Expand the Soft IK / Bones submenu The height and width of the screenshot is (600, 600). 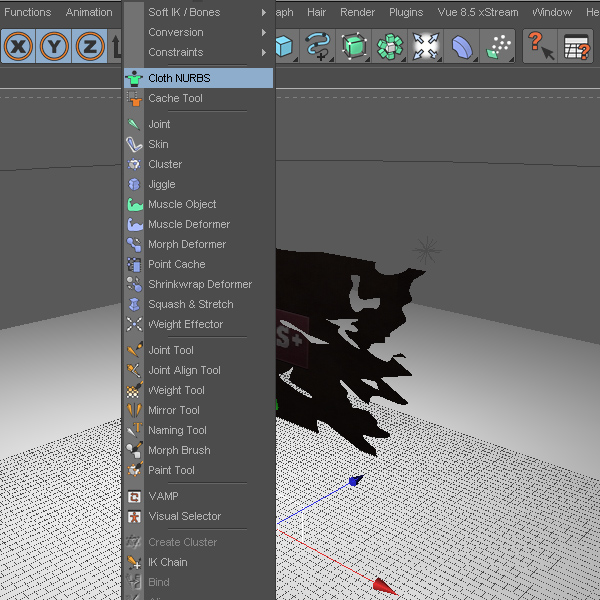(198, 12)
